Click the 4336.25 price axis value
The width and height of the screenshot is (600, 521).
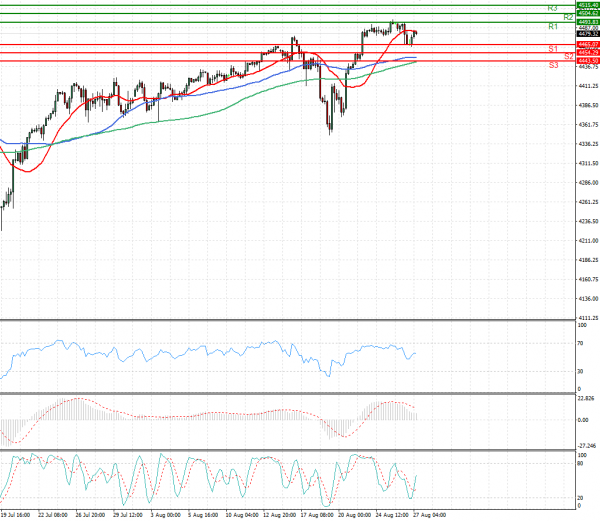tap(588, 144)
